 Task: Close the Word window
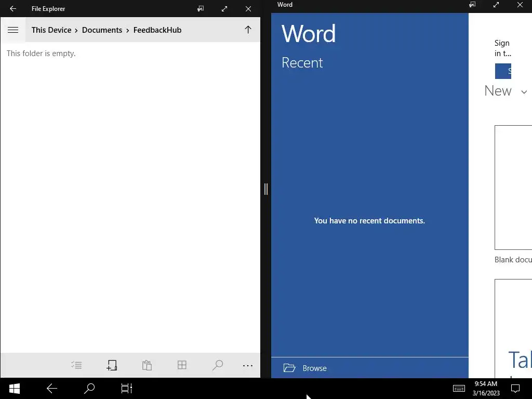[x=520, y=4]
